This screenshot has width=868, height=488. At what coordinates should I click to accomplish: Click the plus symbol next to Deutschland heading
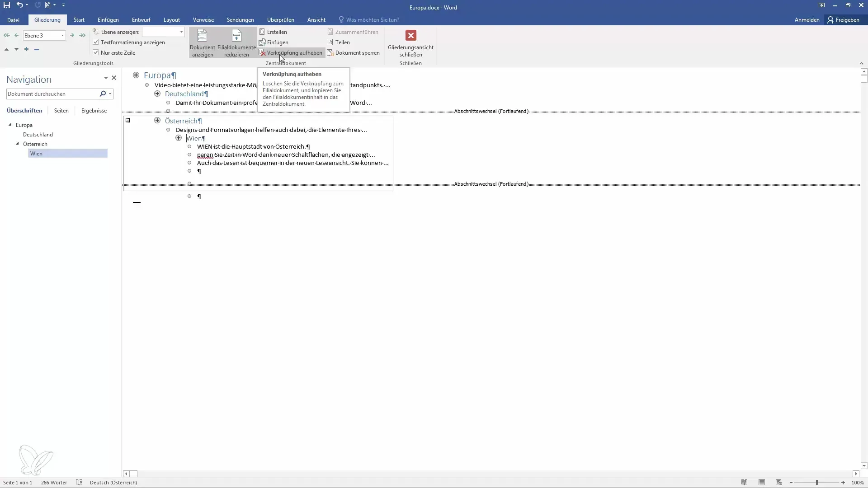tap(157, 94)
